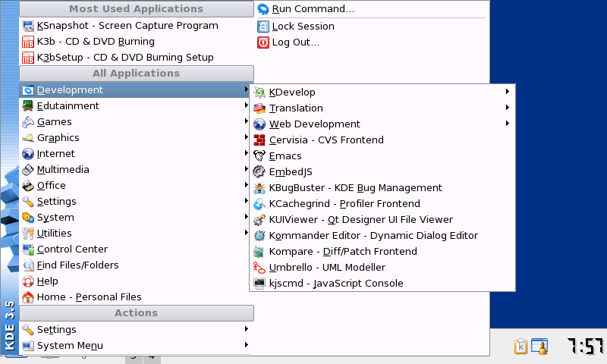Click the Cervisia CVS Frontend icon

coord(259,140)
